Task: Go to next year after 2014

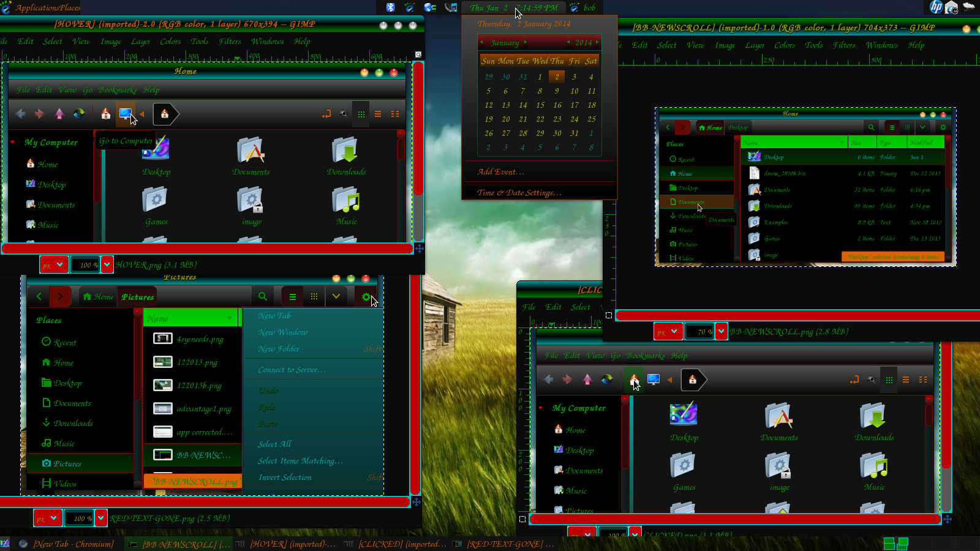Action: tap(597, 42)
